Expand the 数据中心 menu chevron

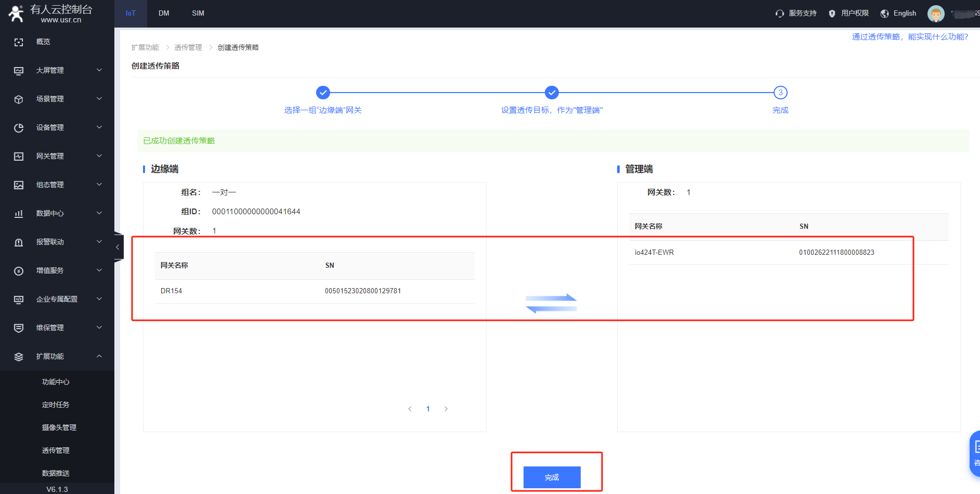point(99,213)
